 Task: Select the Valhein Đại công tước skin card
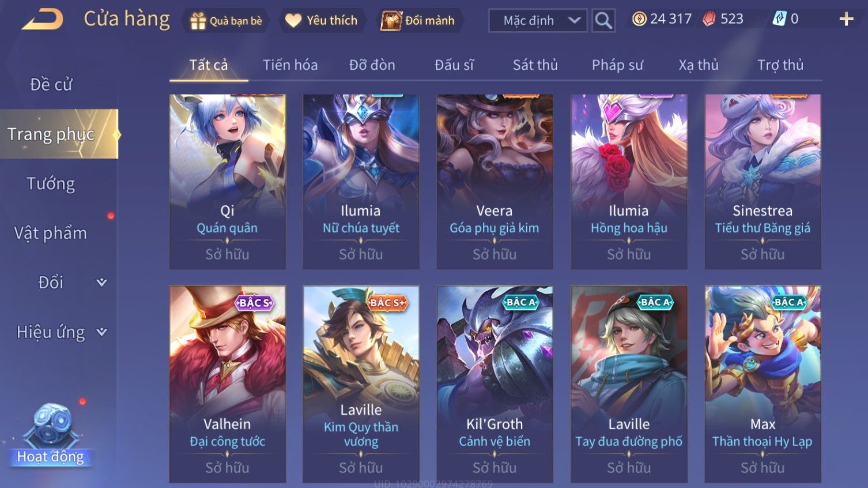228,384
